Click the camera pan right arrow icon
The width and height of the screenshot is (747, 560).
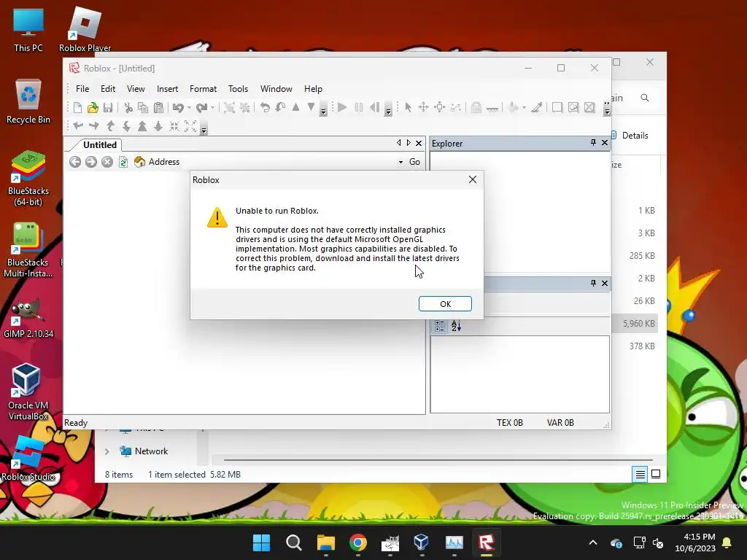[94, 125]
